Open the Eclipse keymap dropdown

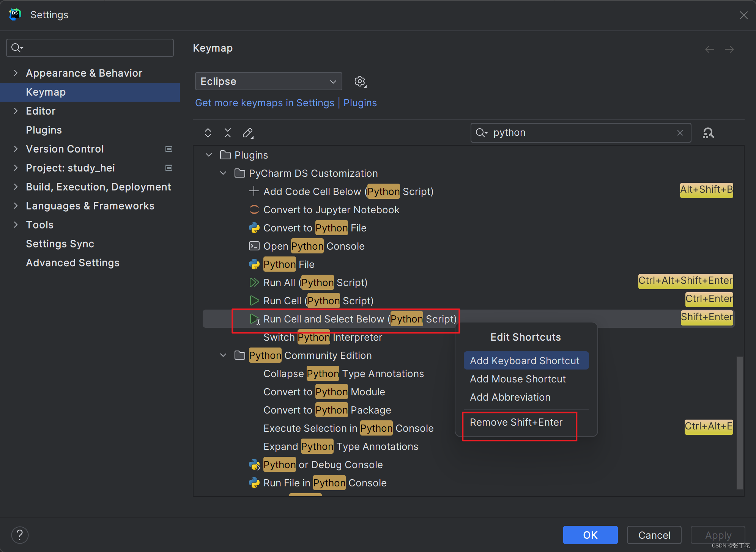(x=268, y=82)
